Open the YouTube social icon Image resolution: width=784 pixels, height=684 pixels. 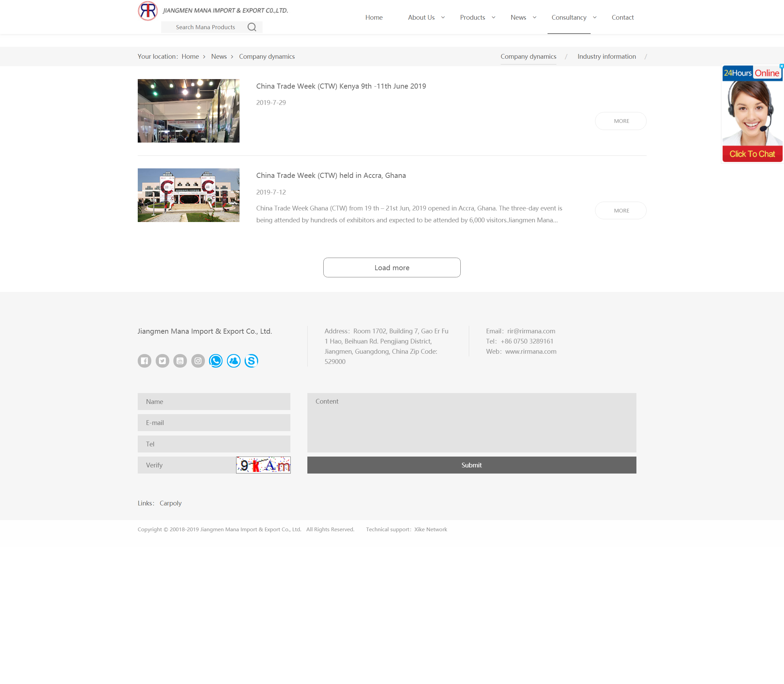(180, 361)
